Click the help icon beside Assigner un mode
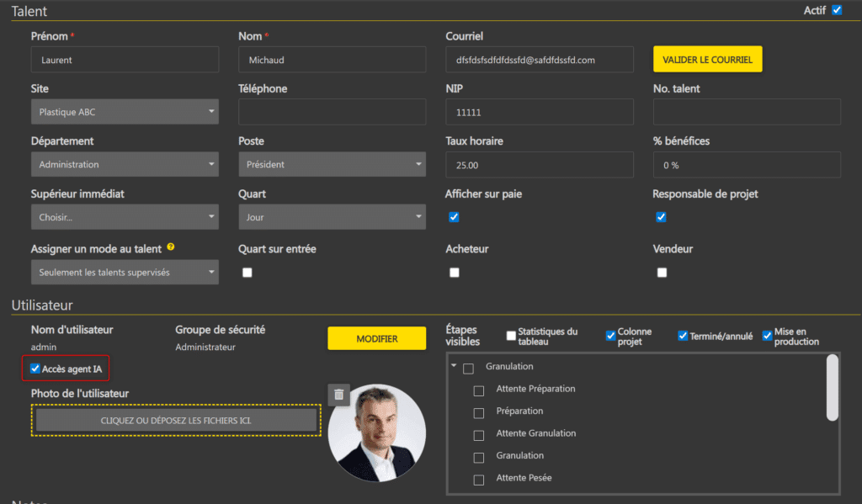The image size is (862, 504). click(171, 247)
